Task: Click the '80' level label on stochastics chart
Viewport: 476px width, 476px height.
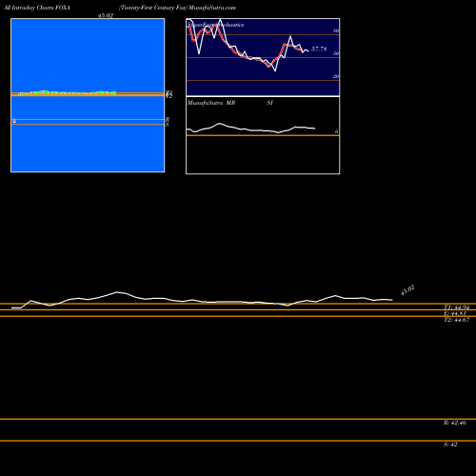Action: 336,30
